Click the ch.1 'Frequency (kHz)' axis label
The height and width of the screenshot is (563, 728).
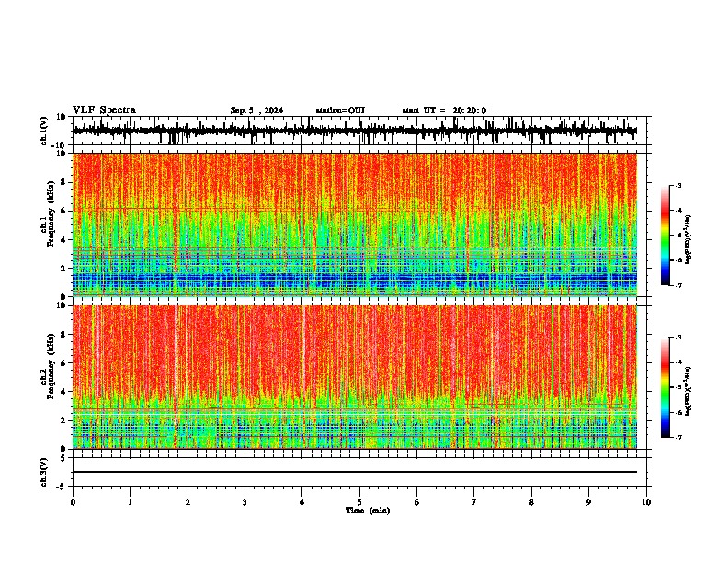pos(51,213)
